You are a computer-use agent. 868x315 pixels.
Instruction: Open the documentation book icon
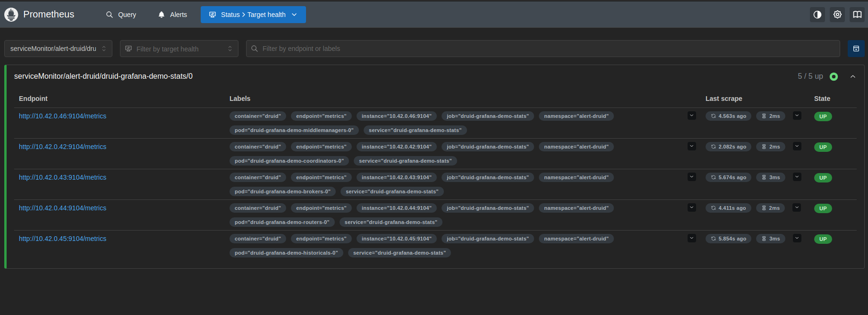pyautogui.click(x=857, y=15)
